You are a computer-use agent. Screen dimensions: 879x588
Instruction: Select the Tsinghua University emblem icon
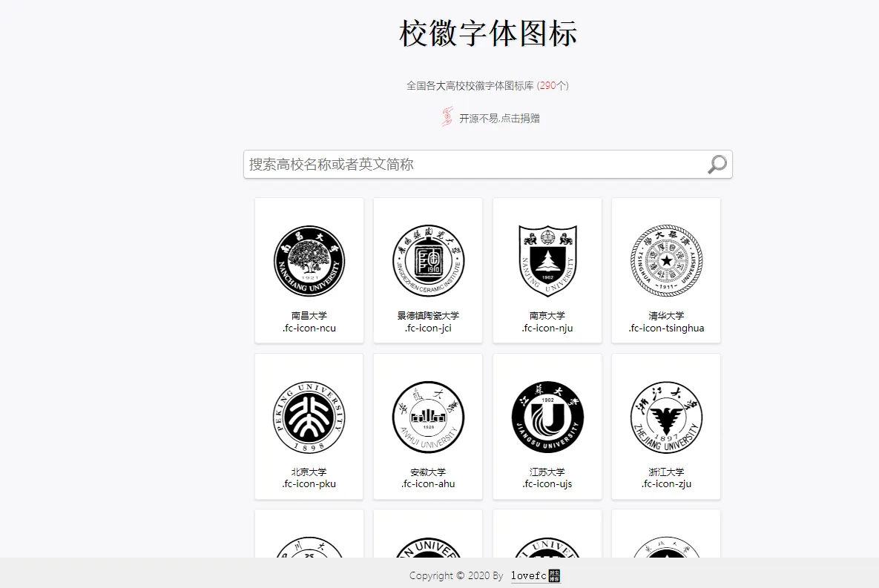click(x=667, y=261)
